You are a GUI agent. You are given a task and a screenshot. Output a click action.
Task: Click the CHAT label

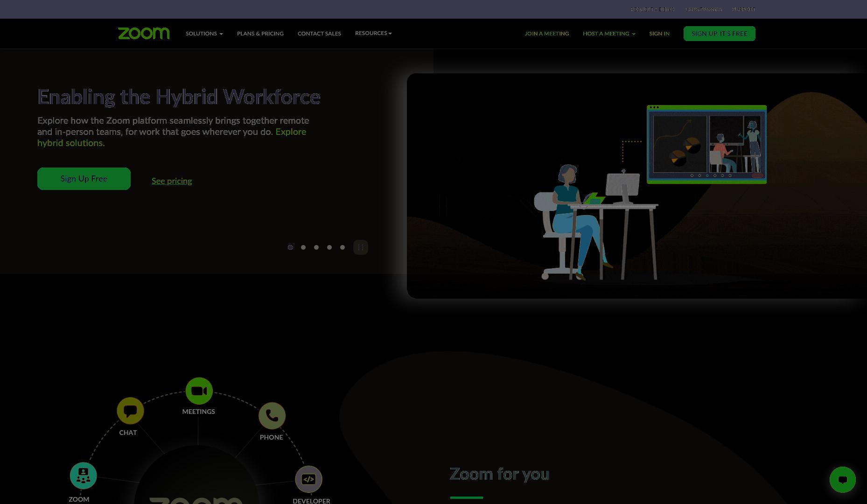[x=128, y=433]
